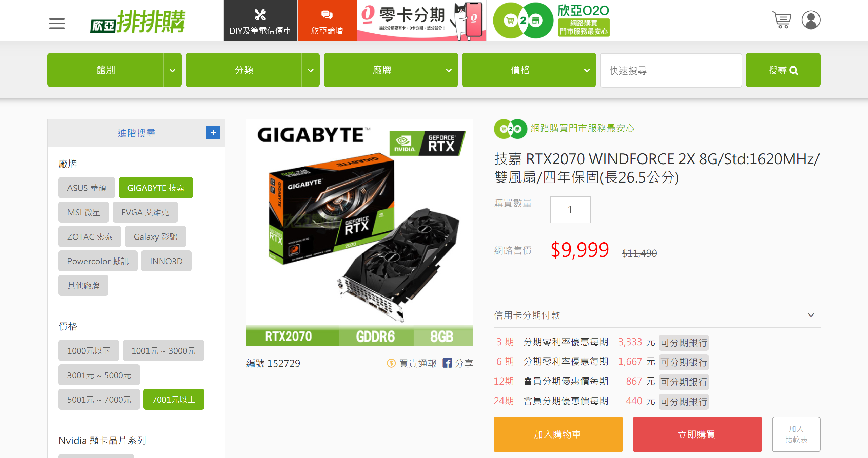Click the Facebook 分享 icon
This screenshot has width=868, height=458.
447,363
